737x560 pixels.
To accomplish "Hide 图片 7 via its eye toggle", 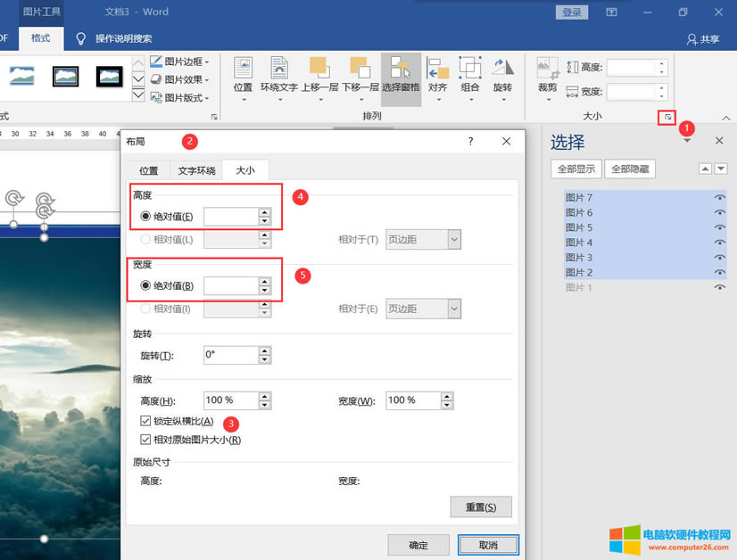I will 719,197.
